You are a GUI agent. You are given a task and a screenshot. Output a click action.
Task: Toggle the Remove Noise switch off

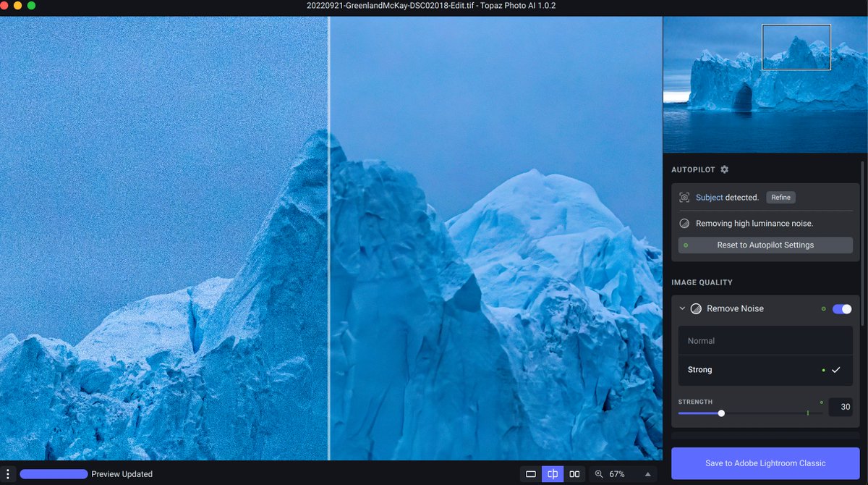coord(842,309)
